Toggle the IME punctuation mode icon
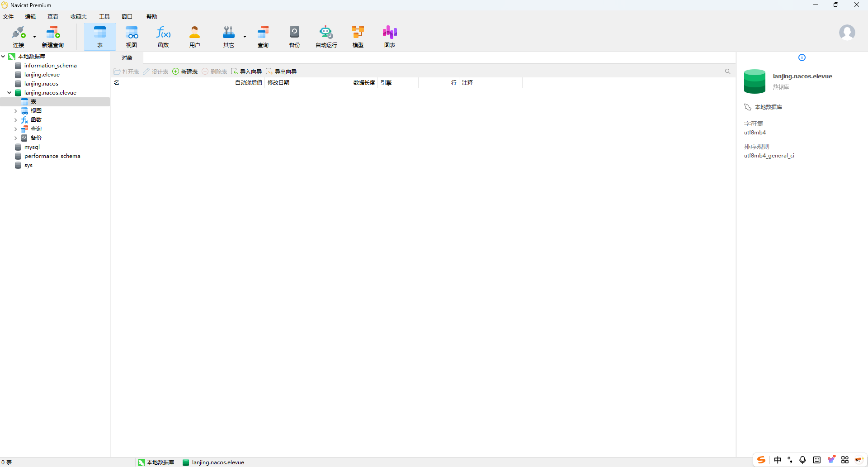The width and height of the screenshot is (868, 467). [x=790, y=460]
